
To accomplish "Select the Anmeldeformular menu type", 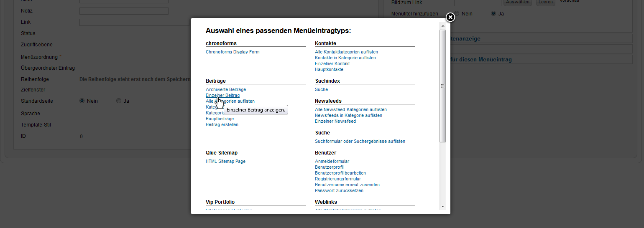I will (332, 161).
